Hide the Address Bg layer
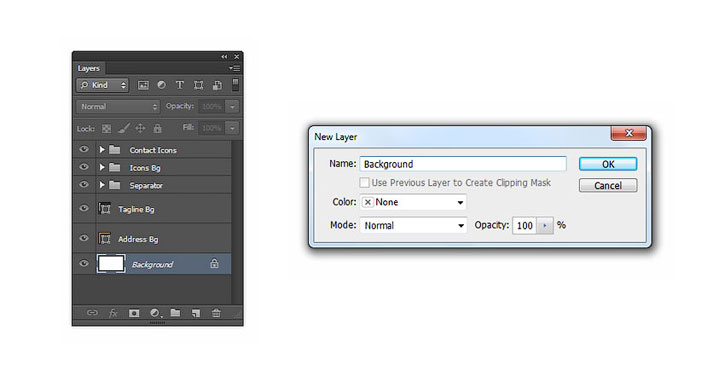Viewport: 725px width, 376px height. point(84,238)
